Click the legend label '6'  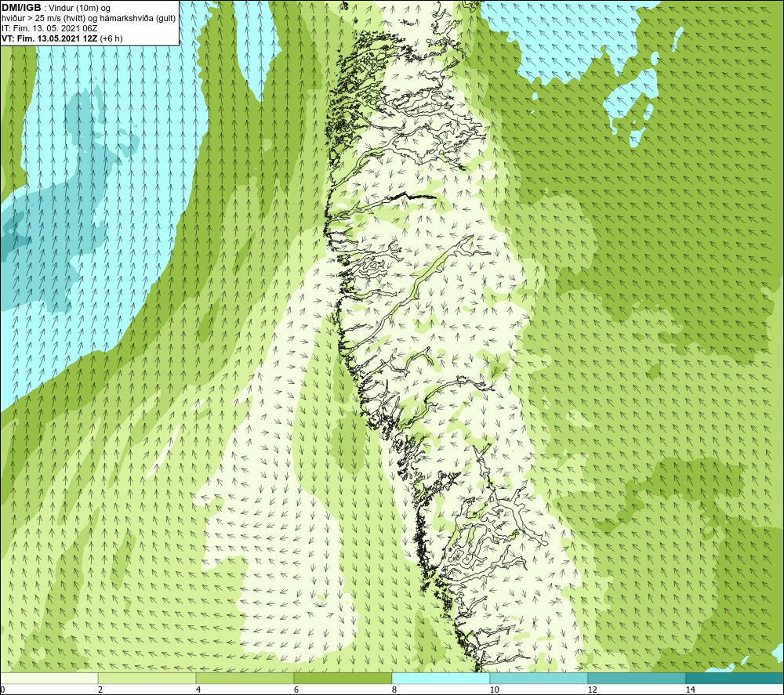[296, 690]
